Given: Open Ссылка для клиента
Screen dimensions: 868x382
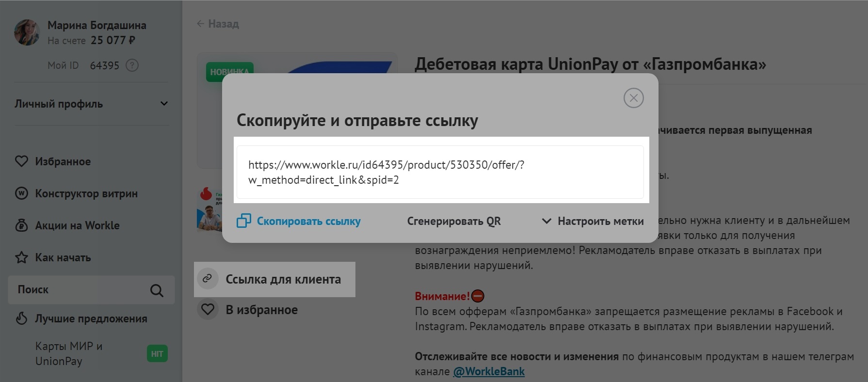Looking at the screenshot, I should 283,279.
